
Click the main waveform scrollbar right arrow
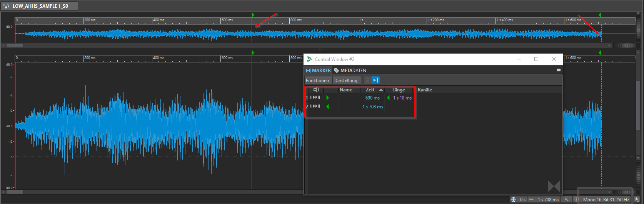point(609,192)
